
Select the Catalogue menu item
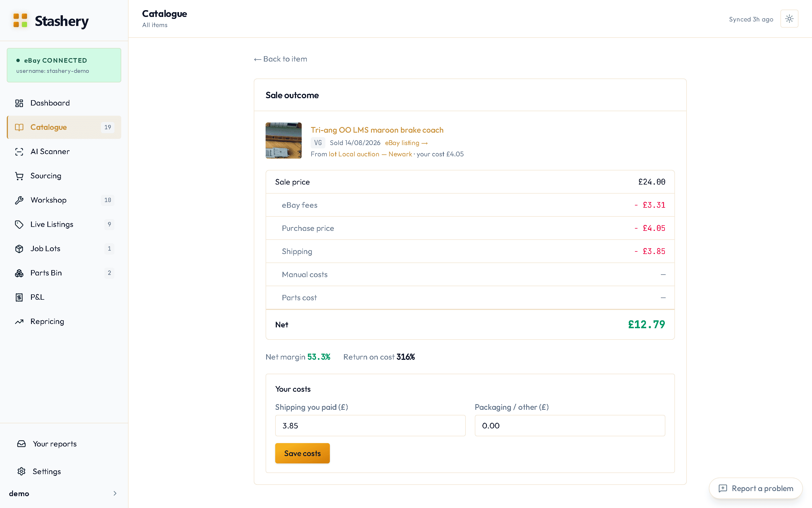[x=64, y=127]
